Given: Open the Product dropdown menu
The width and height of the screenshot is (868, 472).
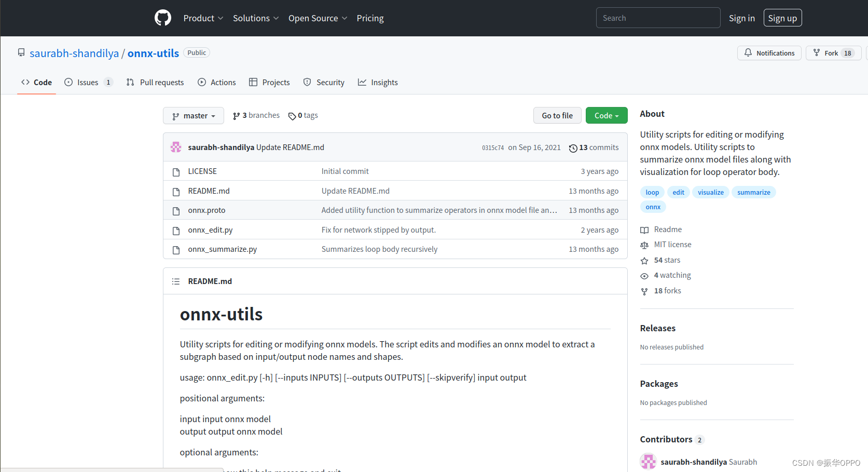Looking at the screenshot, I should [x=203, y=18].
